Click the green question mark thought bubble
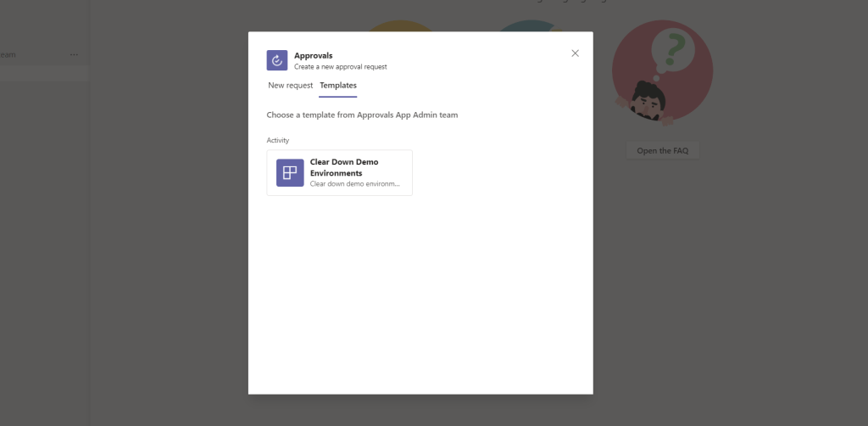 click(x=676, y=53)
